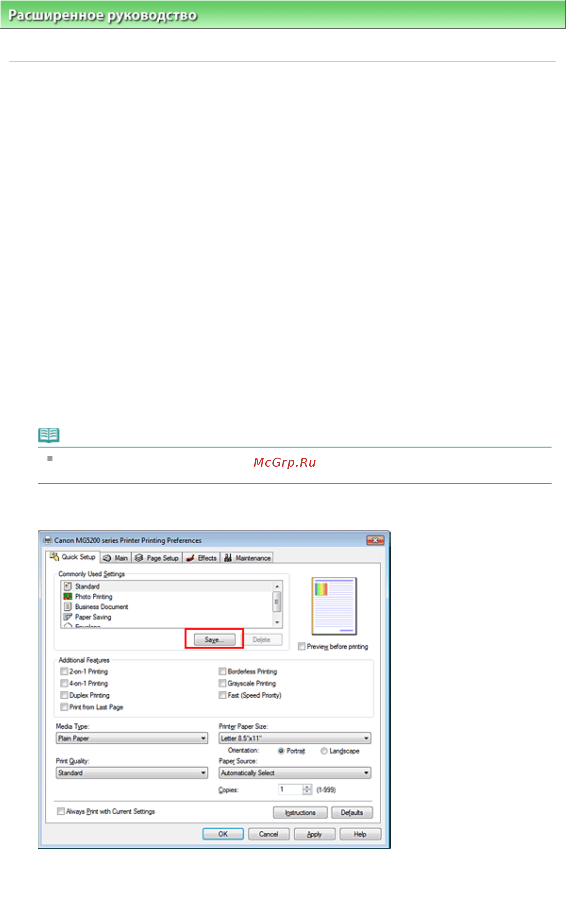The image size is (566, 924).
Task: Pick the Paper Saving icon
Action: tap(68, 617)
